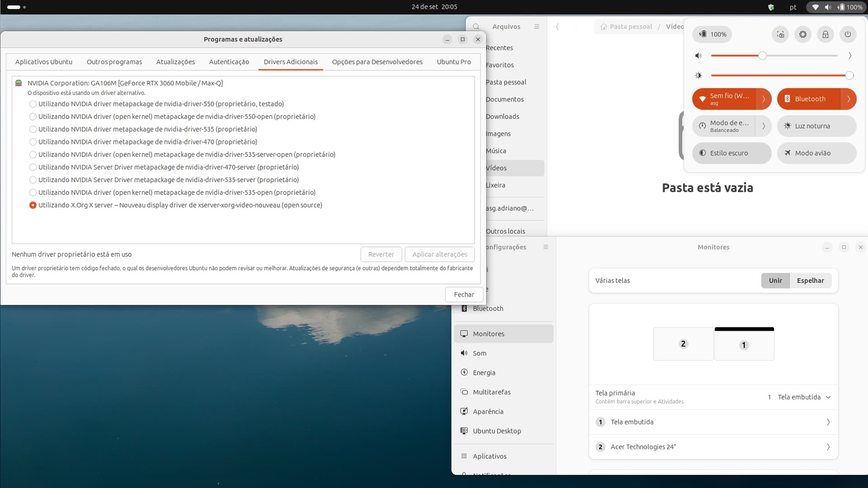Open Som settings in sidebar

point(504,353)
